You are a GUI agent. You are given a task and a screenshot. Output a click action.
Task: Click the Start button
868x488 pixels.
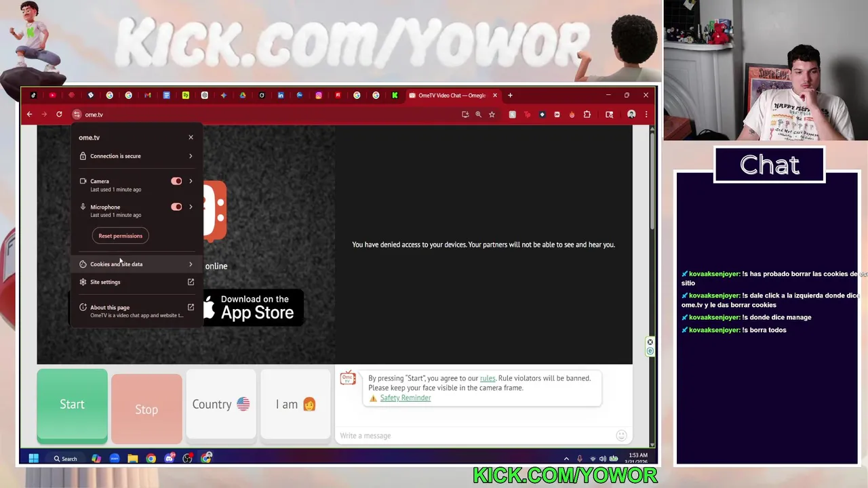click(x=72, y=405)
